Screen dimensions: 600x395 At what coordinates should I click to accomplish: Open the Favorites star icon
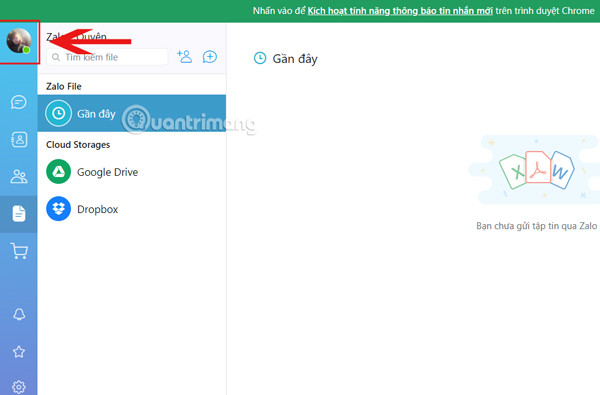[19, 352]
